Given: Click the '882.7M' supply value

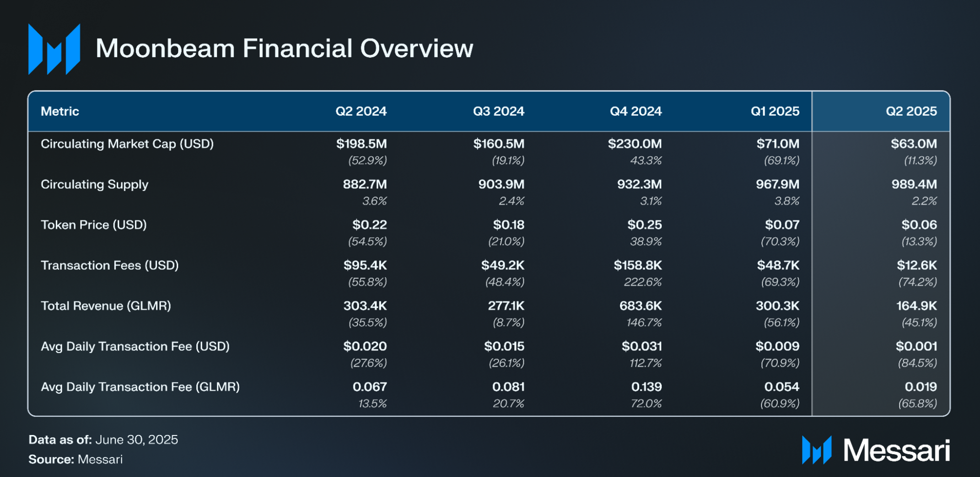Looking at the screenshot, I should click(365, 184).
